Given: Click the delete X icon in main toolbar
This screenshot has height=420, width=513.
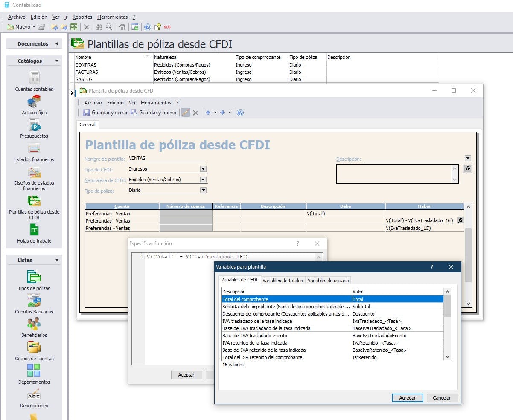Looking at the screenshot, I should (x=87, y=27).
